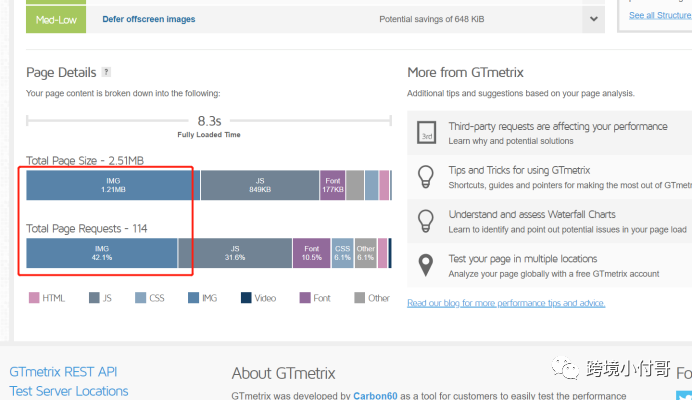Open Test Server Locations link
Image resolution: width=693 pixels, height=400 pixels.
point(69,391)
